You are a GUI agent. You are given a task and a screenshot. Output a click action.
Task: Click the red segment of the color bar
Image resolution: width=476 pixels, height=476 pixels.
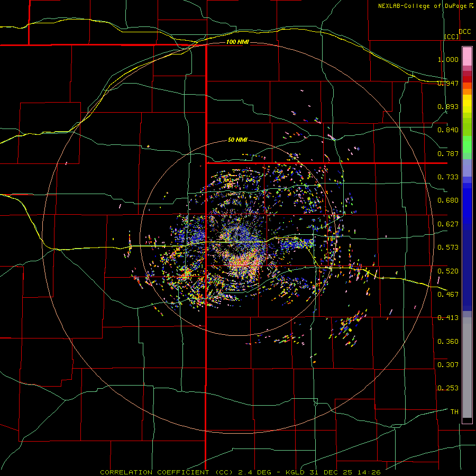[467, 79]
